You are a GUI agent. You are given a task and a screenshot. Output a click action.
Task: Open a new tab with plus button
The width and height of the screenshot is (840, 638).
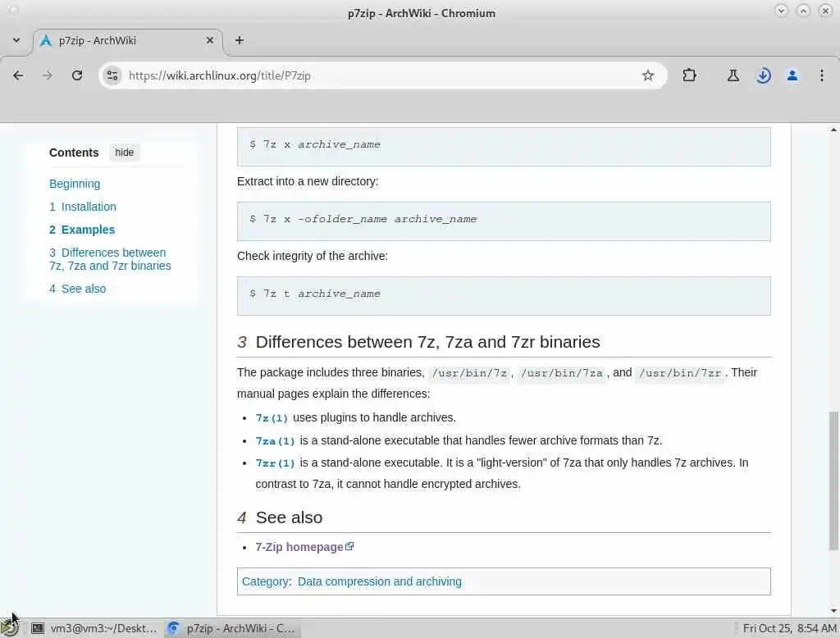[x=240, y=40]
